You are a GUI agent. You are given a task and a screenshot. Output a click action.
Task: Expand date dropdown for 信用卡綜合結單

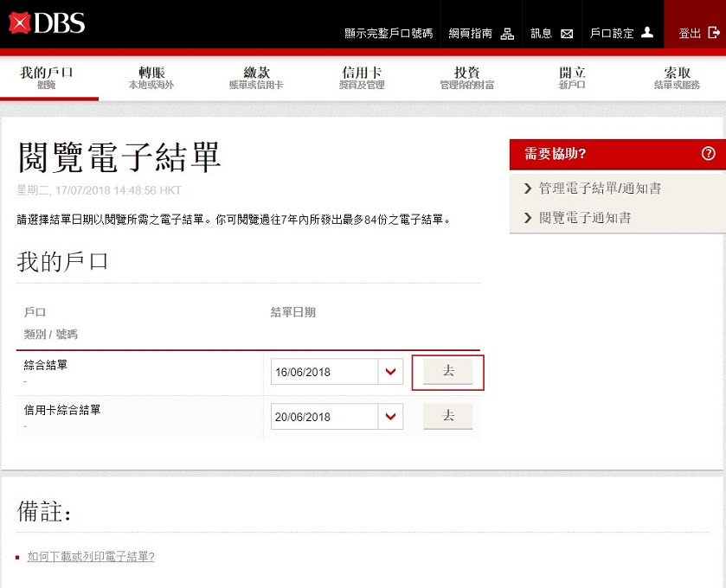click(x=390, y=417)
